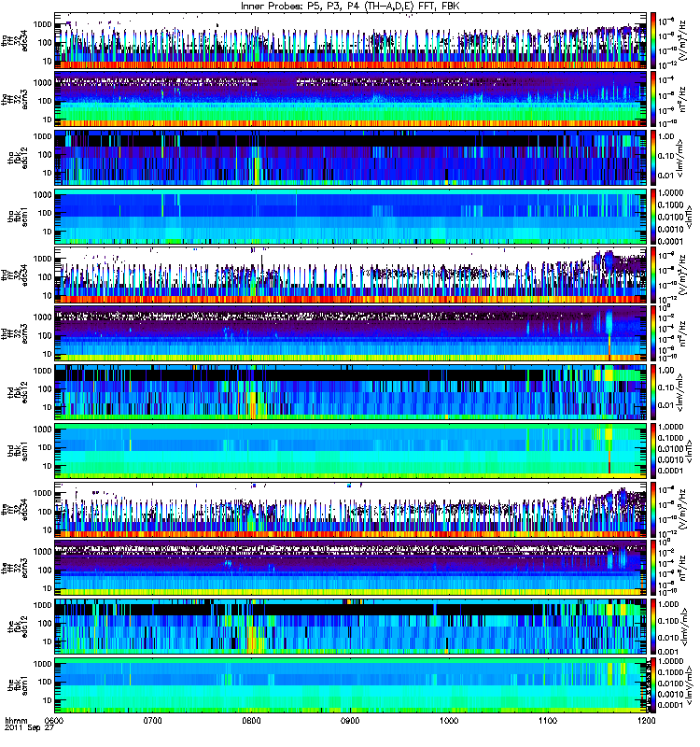Click the 'tha fff 32 scm3' y-axis label

point(15,99)
